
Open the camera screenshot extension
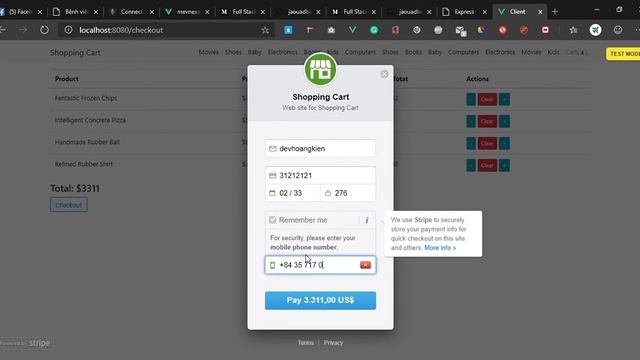point(331,30)
